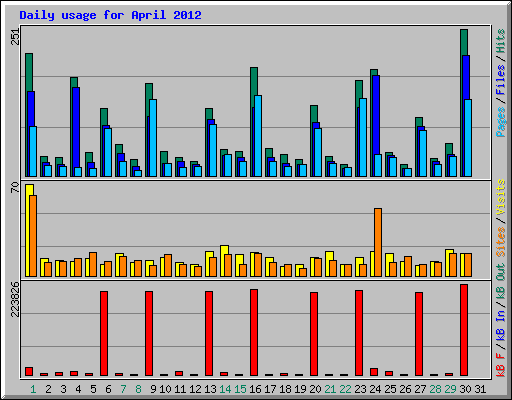Viewport: 512px width, 400px height.
Task: Click the cyan pages bar for day 13
Action: [x=213, y=150]
